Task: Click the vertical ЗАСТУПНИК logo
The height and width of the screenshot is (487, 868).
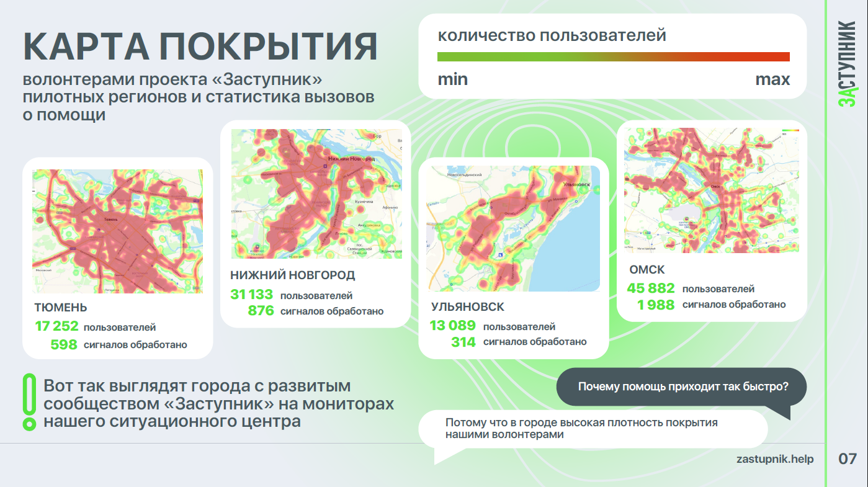Action: pyautogui.click(x=847, y=63)
